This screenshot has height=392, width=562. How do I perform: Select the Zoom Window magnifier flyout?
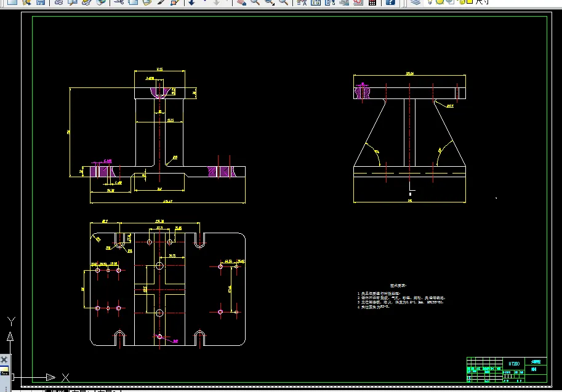pyautogui.click(x=270, y=2)
